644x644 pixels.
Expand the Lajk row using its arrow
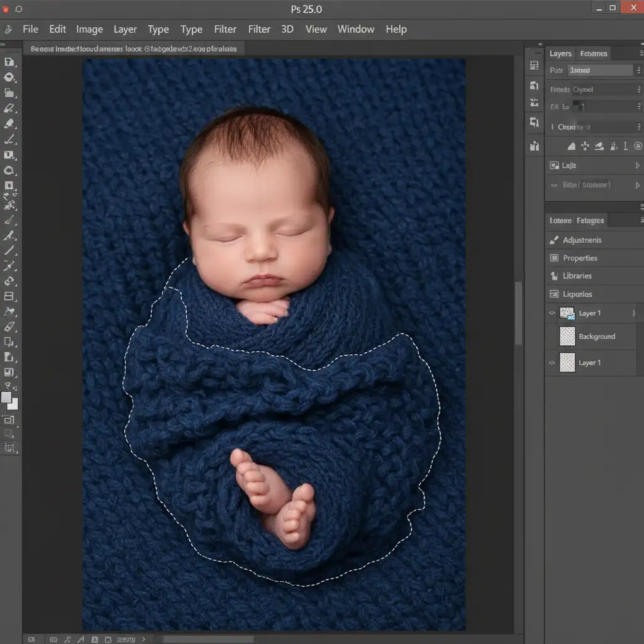pos(638,165)
